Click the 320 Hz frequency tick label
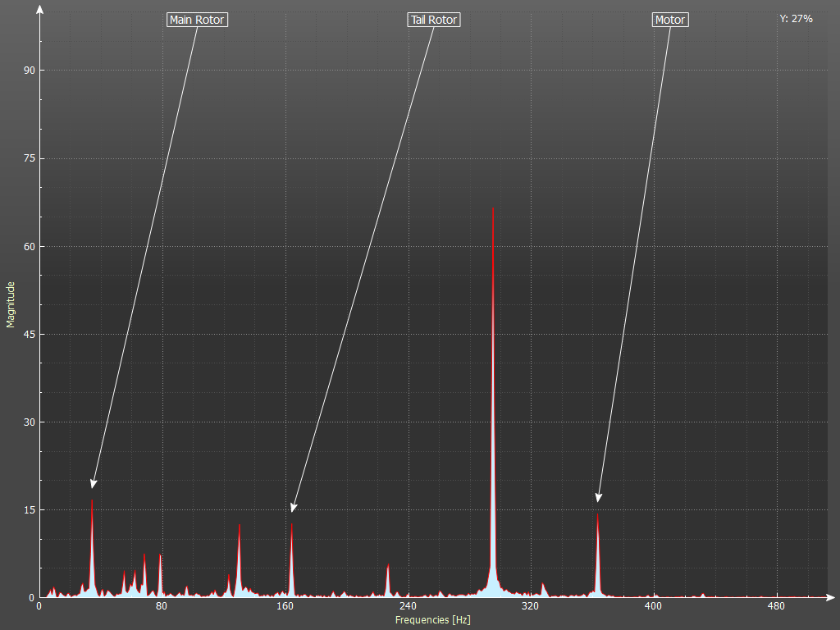The width and height of the screenshot is (840, 630). [x=530, y=607]
